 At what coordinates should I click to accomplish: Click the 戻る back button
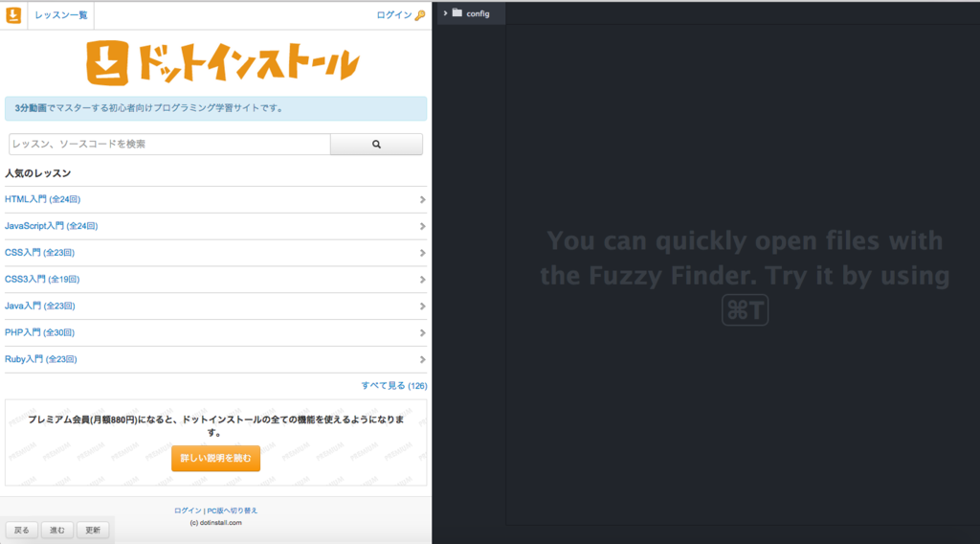[x=22, y=531]
